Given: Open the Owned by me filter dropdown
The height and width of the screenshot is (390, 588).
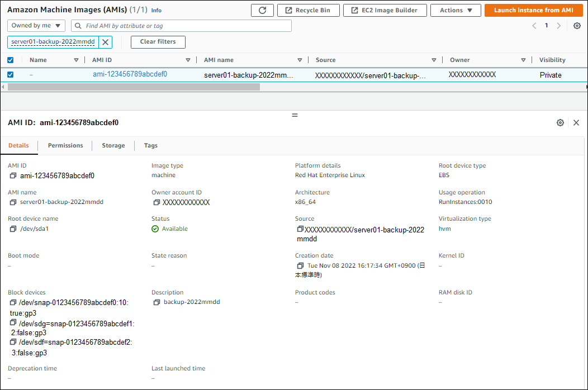Looking at the screenshot, I should 36,26.
